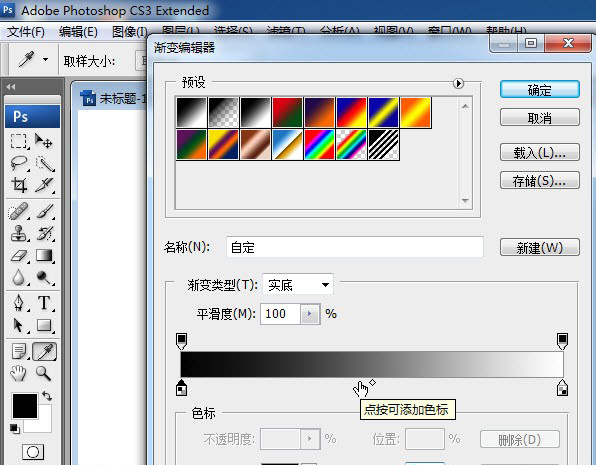Choose the Chrome gradient preset
Image resolution: width=596 pixels, height=465 pixels.
[x=287, y=144]
